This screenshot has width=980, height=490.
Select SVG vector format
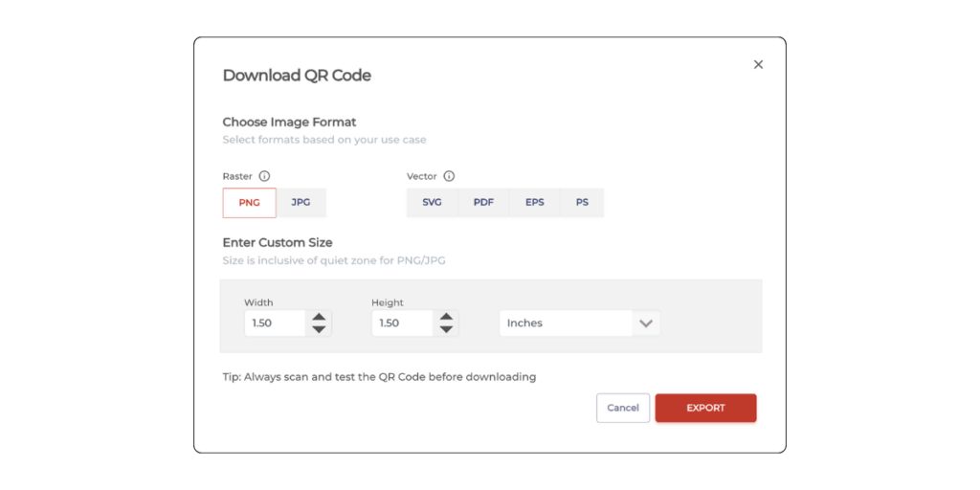tap(432, 203)
